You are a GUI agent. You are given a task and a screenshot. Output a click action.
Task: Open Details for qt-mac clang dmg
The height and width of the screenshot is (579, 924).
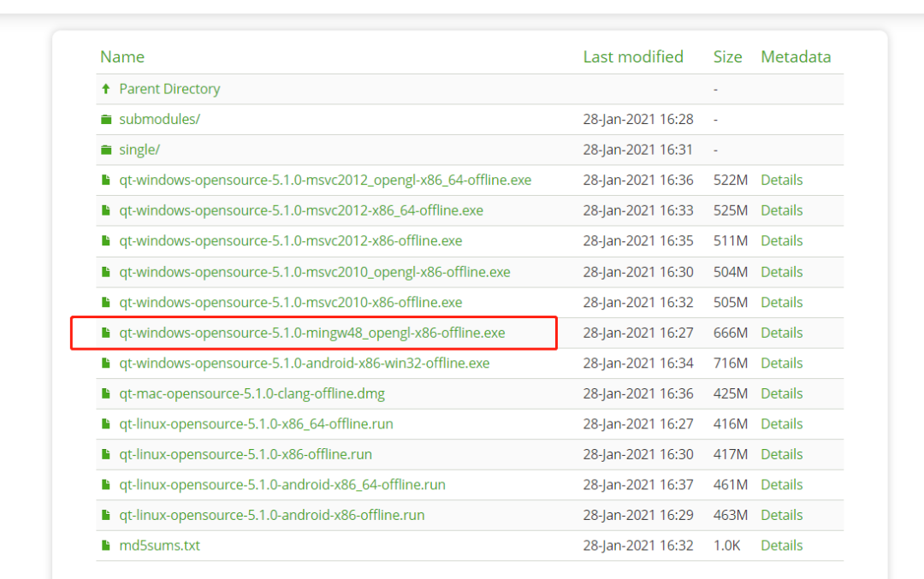point(782,393)
